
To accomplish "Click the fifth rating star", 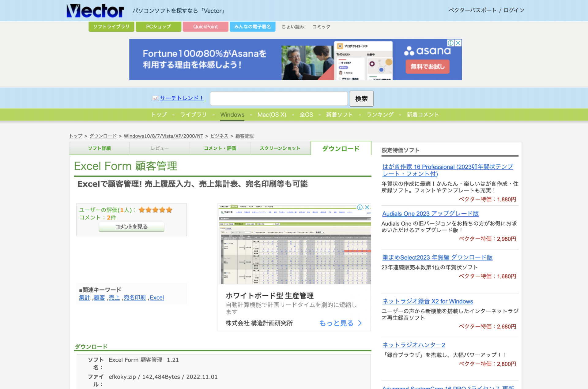I will [169, 210].
